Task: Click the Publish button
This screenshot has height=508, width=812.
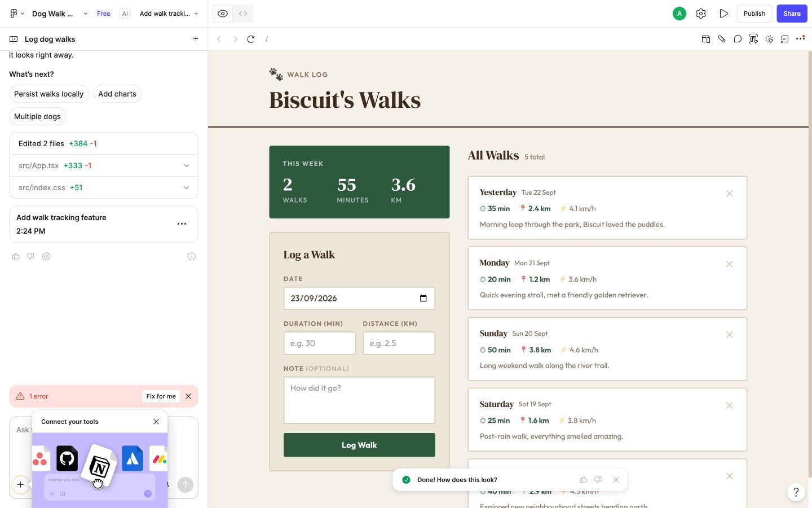Action: click(x=754, y=14)
